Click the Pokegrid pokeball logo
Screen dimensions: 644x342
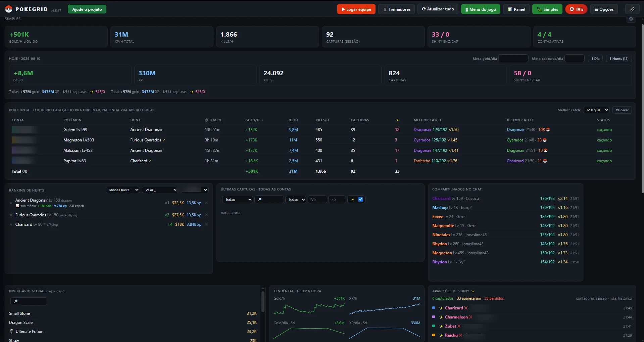(x=9, y=9)
